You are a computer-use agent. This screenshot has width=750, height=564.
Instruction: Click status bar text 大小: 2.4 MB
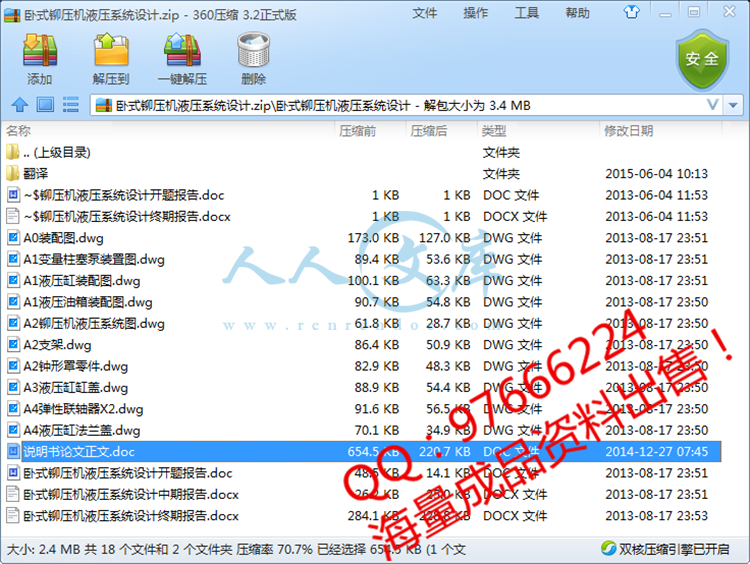pos(44,549)
